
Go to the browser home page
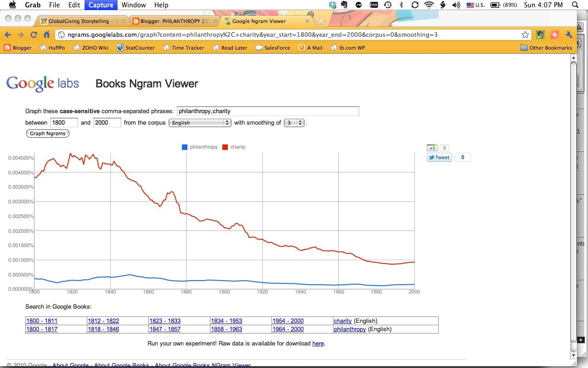point(46,35)
